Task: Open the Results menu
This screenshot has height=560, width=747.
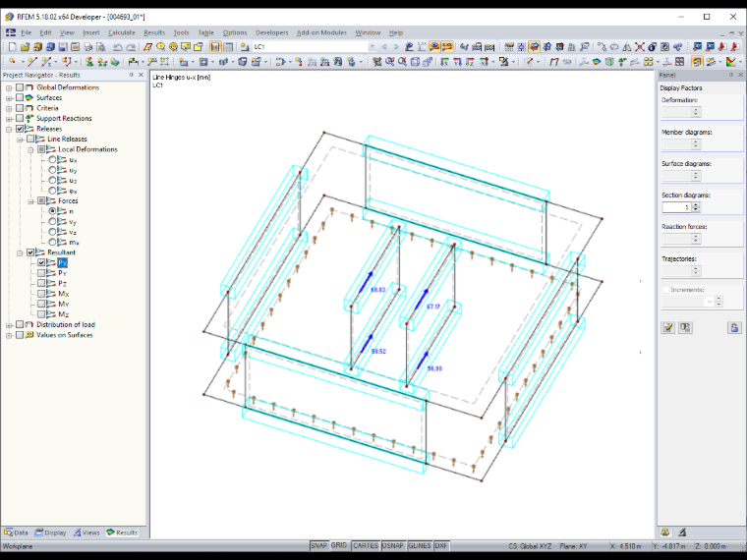Action: pos(154,32)
